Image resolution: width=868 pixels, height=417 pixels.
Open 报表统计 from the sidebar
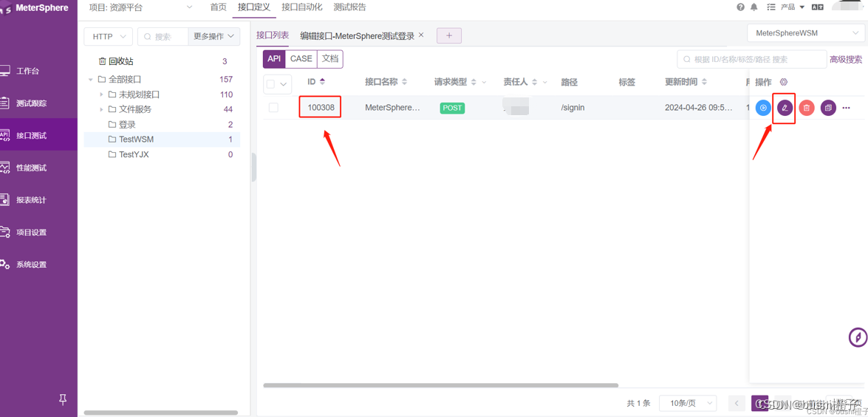[32, 200]
